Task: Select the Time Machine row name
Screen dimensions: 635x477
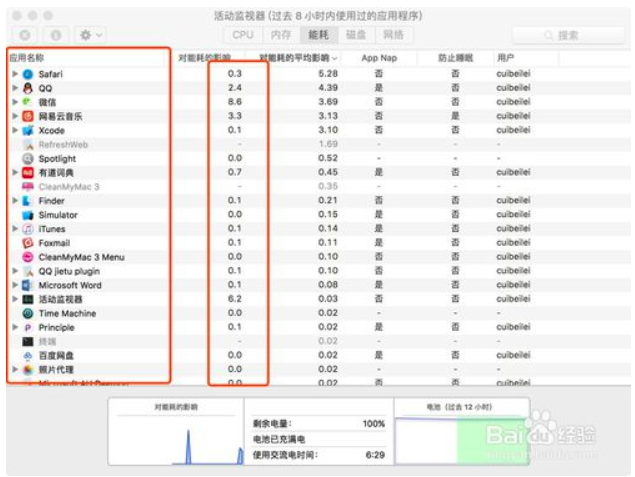Action: [67, 313]
